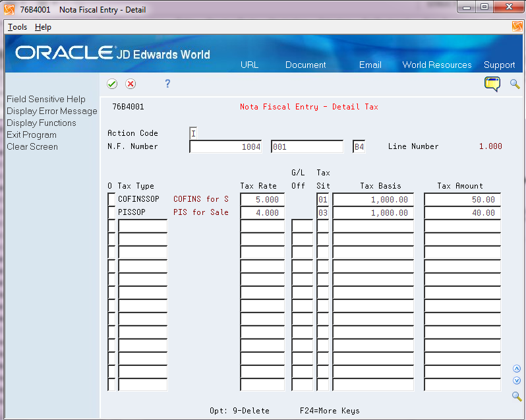Click the scroll down arrow icon
This screenshot has width=526, height=420.
517,380
